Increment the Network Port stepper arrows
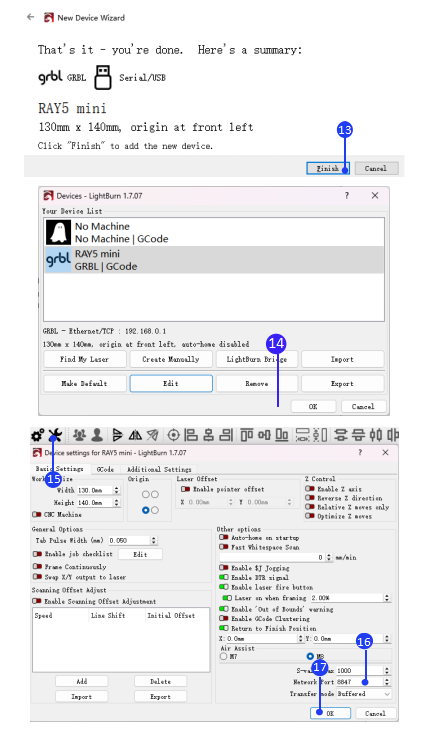Viewport: 432px width, 735px height. click(387, 682)
